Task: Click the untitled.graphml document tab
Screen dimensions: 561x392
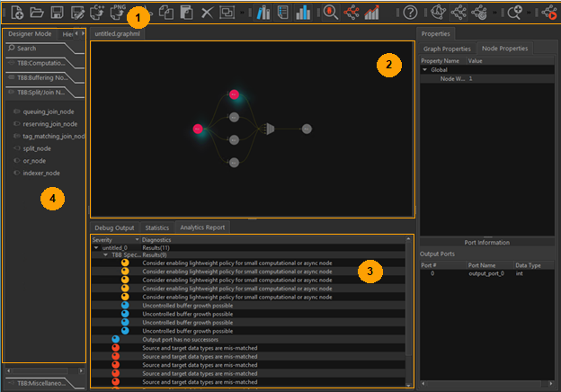Action: coord(119,33)
